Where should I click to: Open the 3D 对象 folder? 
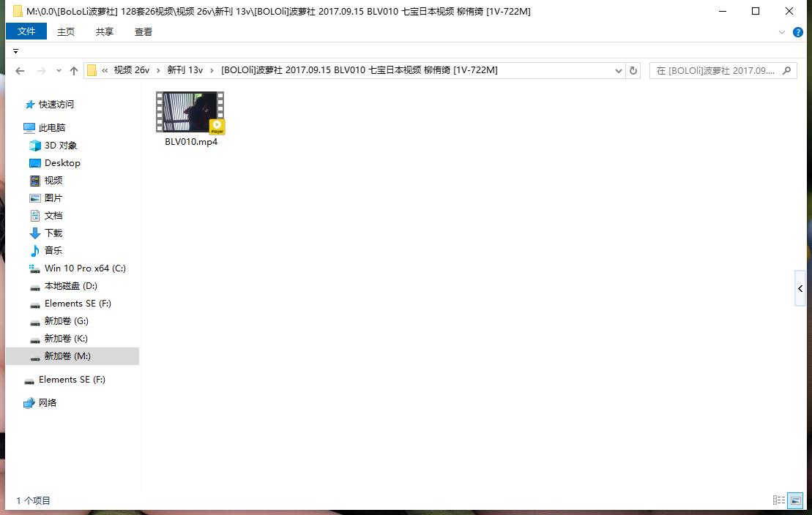point(60,146)
